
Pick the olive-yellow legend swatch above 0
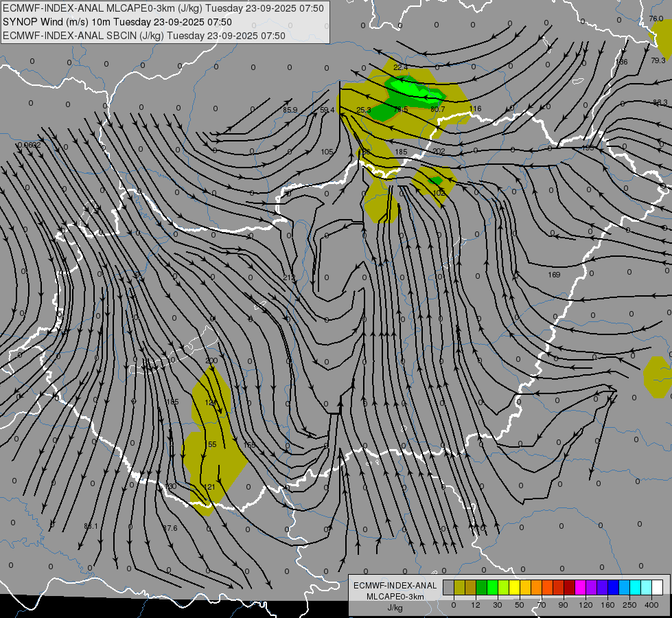459,587
